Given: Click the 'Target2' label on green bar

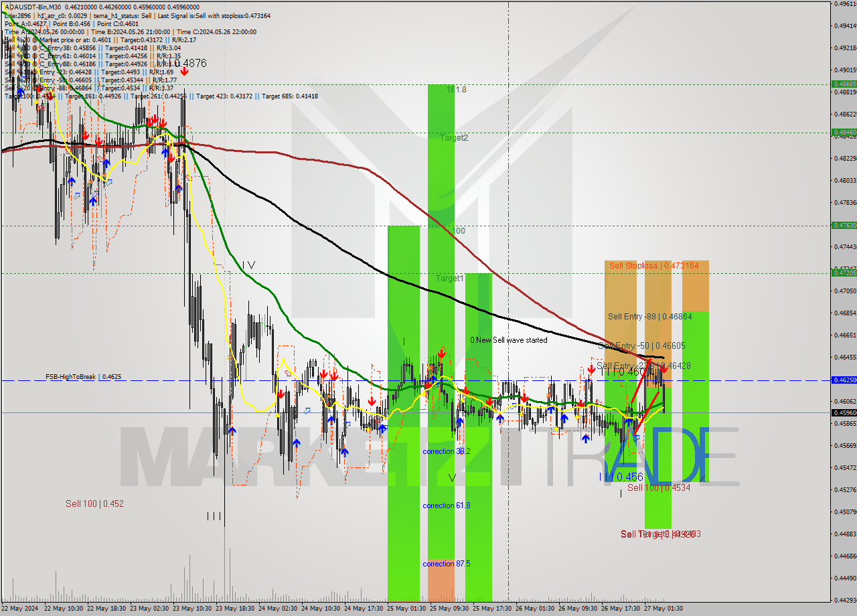Looking at the screenshot, I should tap(454, 138).
